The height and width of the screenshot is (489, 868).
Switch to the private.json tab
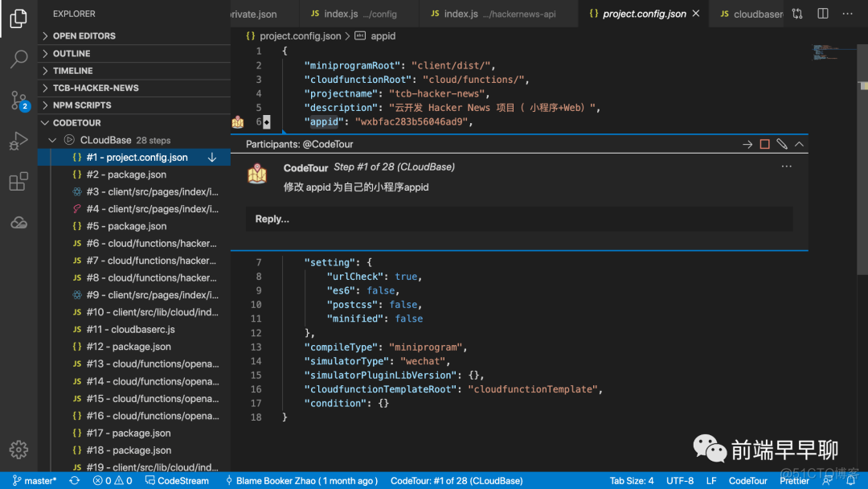pos(264,14)
